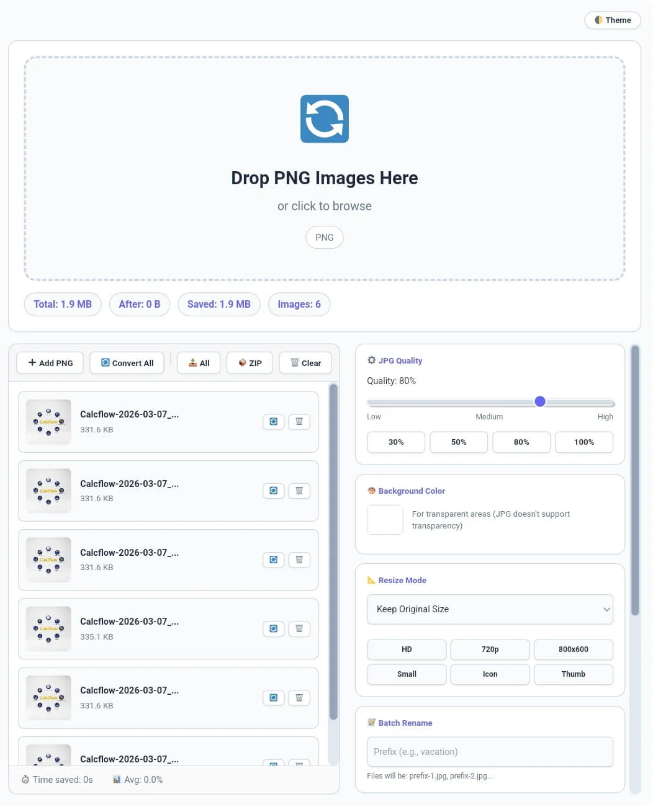
Task: Select the 50% quality preset
Action: tap(458, 442)
